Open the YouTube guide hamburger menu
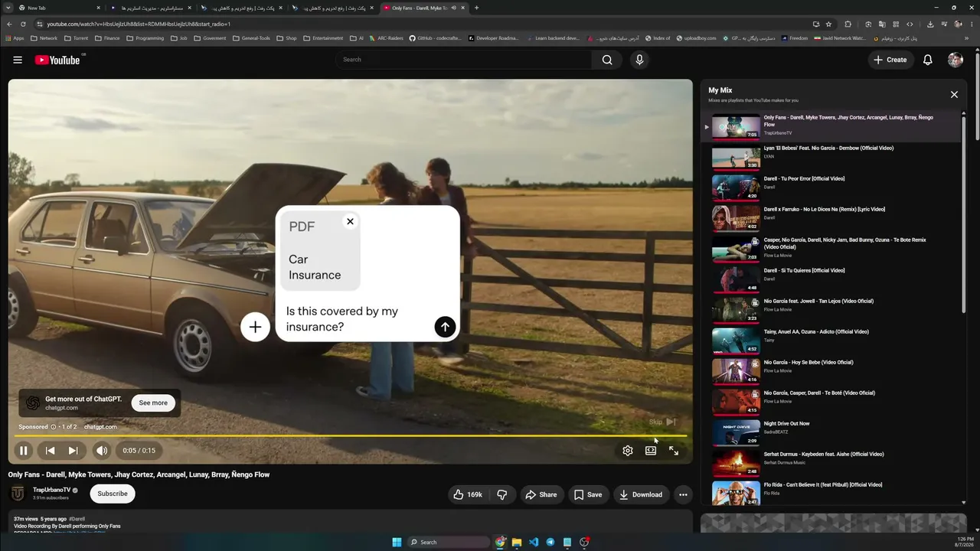 click(x=18, y=60)
